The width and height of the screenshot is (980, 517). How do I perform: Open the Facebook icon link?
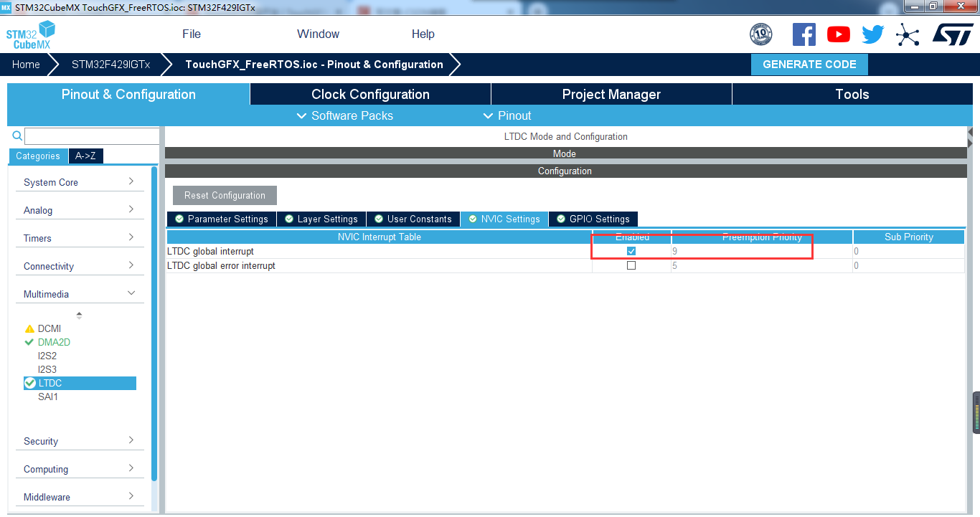tap(804, 34)
